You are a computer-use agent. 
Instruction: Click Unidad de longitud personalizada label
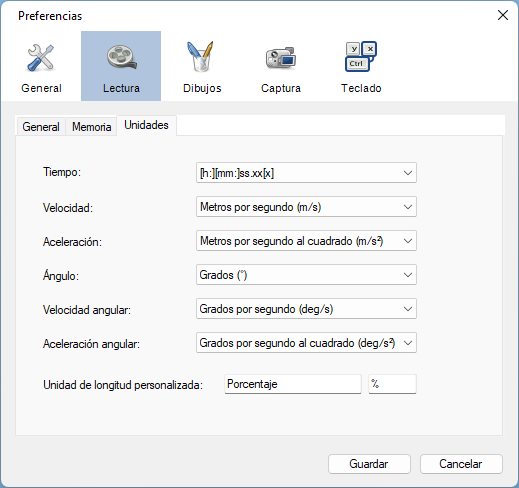[123, 385]
